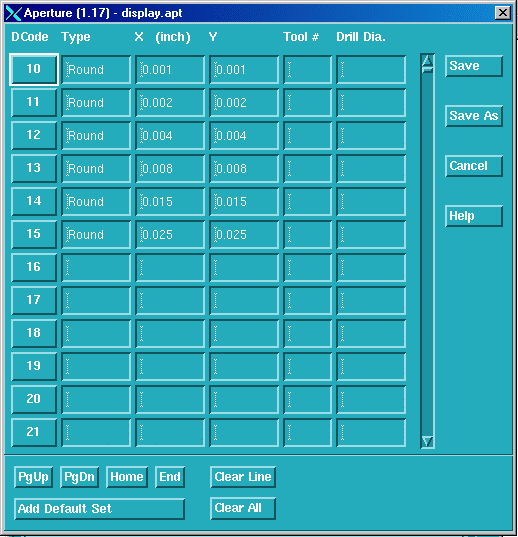518x537 pixels.
Task: Click empty Type field of DCode 16
Action: [96, 267]
